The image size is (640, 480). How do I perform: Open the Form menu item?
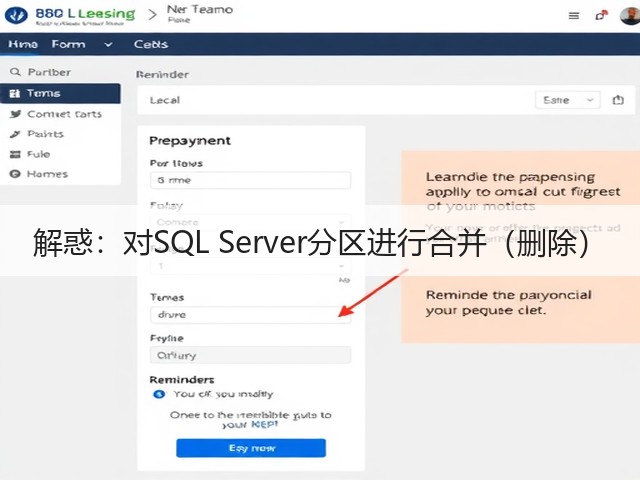[69, 44]
